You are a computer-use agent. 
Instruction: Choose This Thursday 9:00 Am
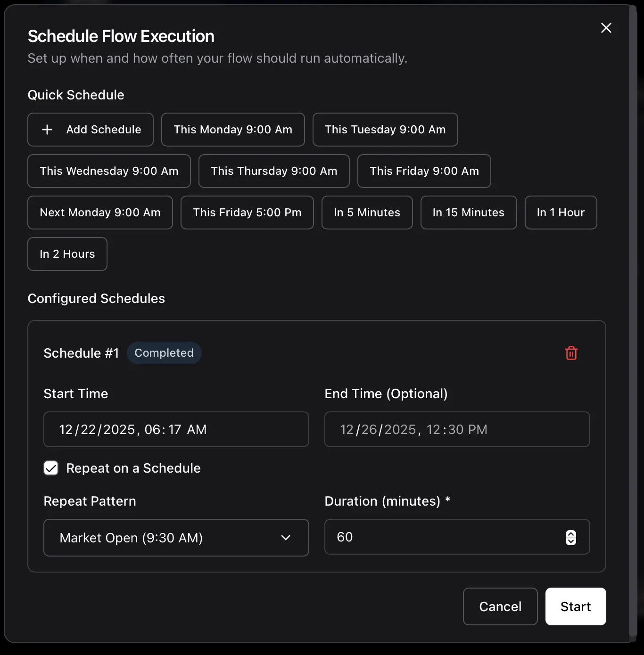click(x=274, y=171)
